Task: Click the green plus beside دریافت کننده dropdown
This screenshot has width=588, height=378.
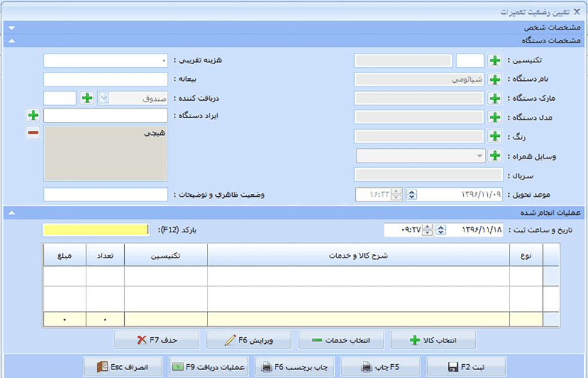Action: click(87, 98)
